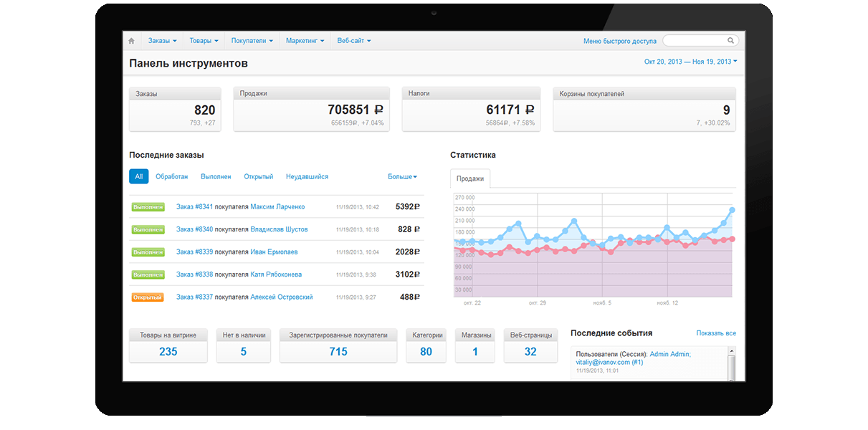868x430 pixels.
Task: Open Веб-страницы count 32
Action: pos(530,352)
